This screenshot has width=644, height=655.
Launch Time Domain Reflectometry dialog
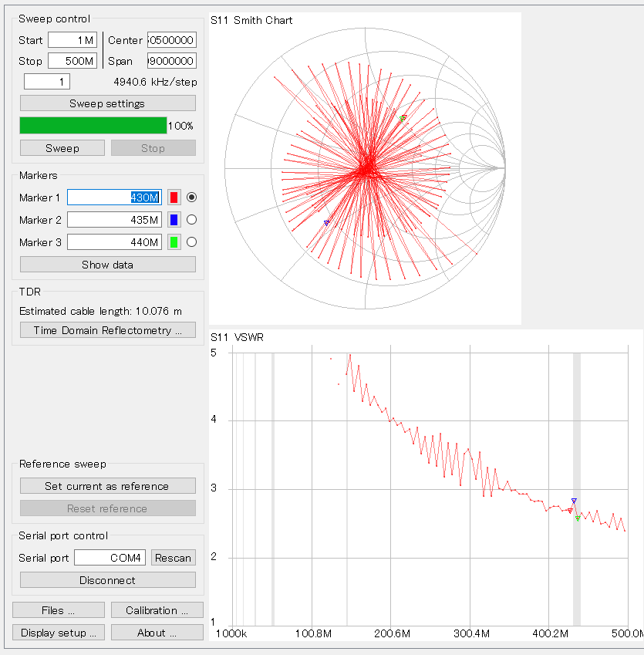108,330
